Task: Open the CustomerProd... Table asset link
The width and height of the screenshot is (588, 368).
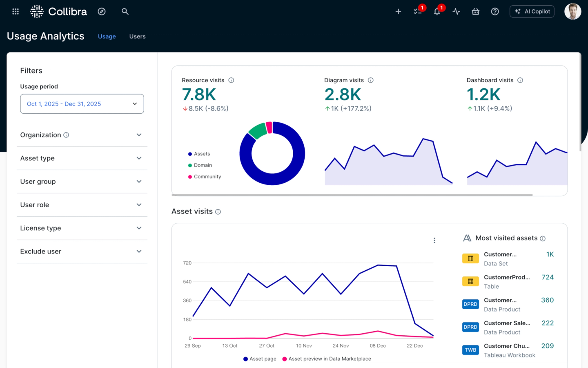Action: click(x=507, y=277)
